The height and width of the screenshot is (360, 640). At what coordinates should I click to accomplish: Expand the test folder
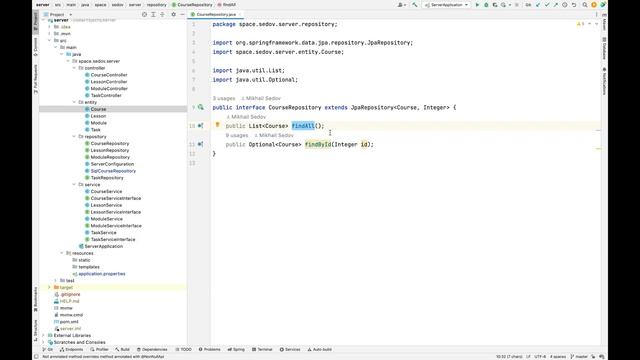pos(56,280)
